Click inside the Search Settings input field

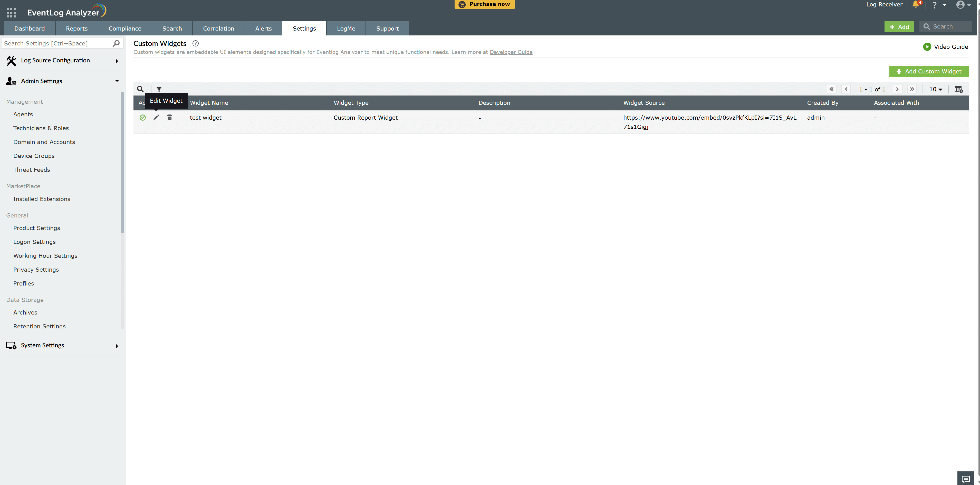point(57,43)
